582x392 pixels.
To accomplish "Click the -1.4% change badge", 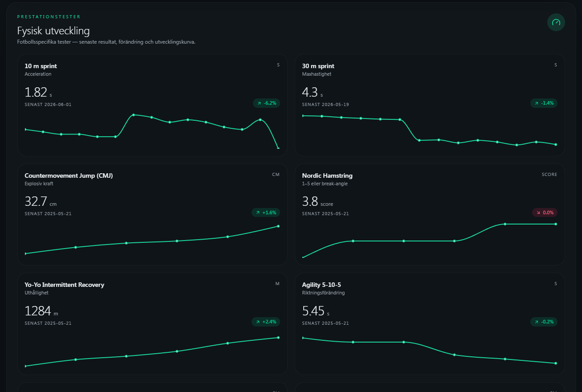I will tap(544, 103).
